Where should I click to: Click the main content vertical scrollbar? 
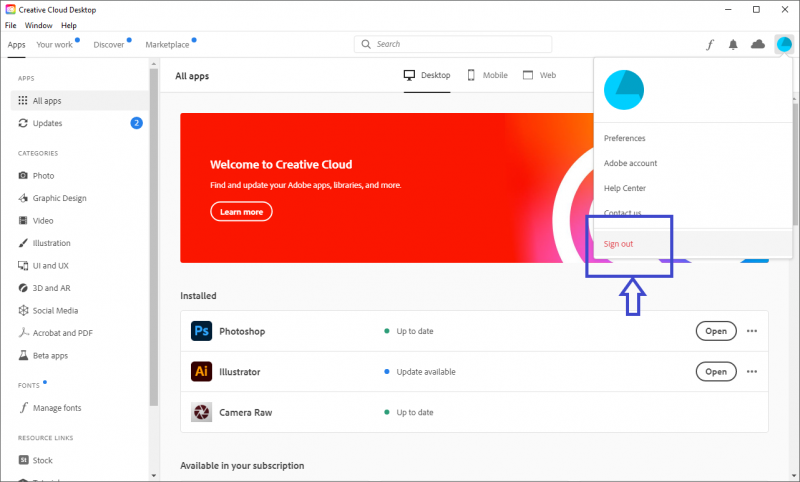coord(795,163)
